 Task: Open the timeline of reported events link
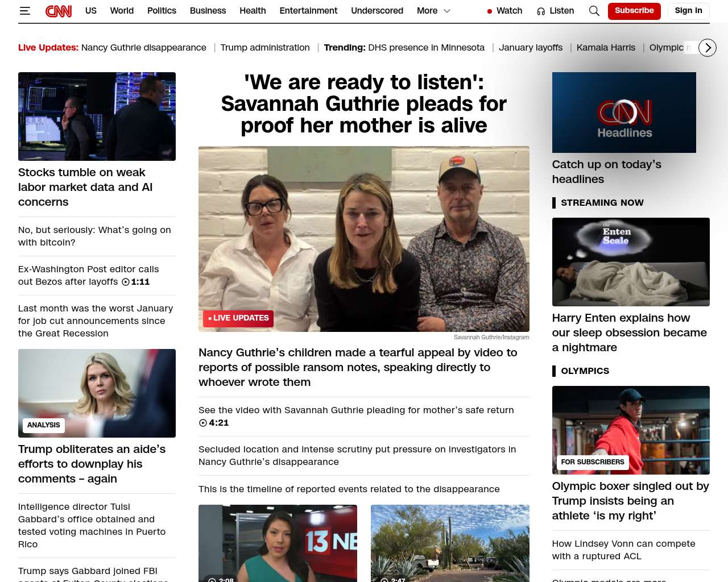pos(349,489)
